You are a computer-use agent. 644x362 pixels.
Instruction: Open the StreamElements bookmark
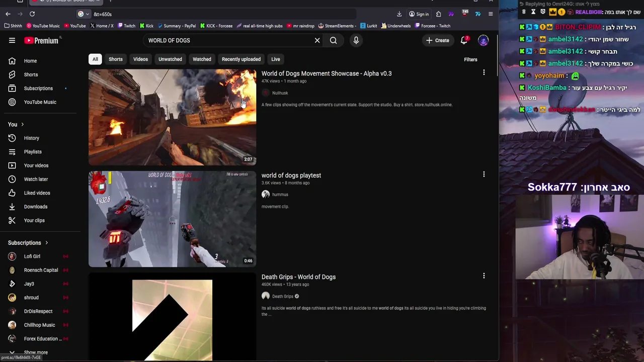[x=337, y=26]
